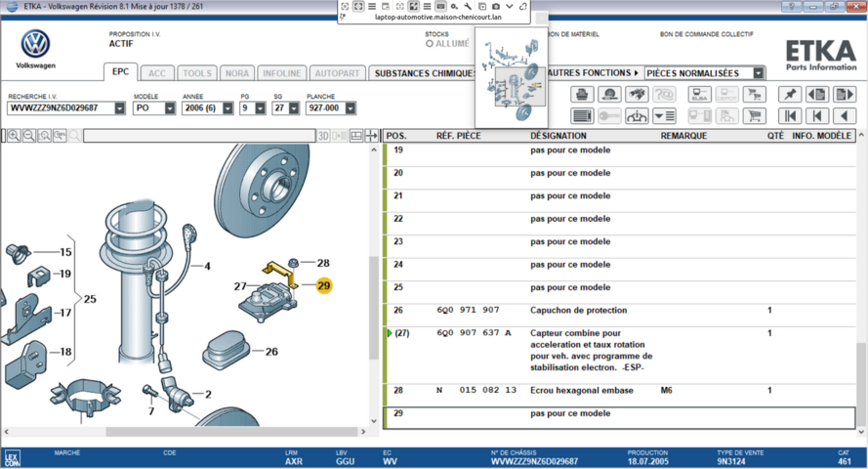The width and height of the screenshot is (868, 469).
Task: Click the double shopping carts icon
Action: (754, 95)
